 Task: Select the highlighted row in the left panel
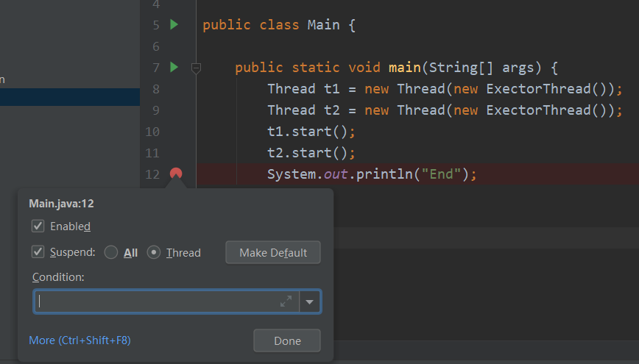coord(70,97)
